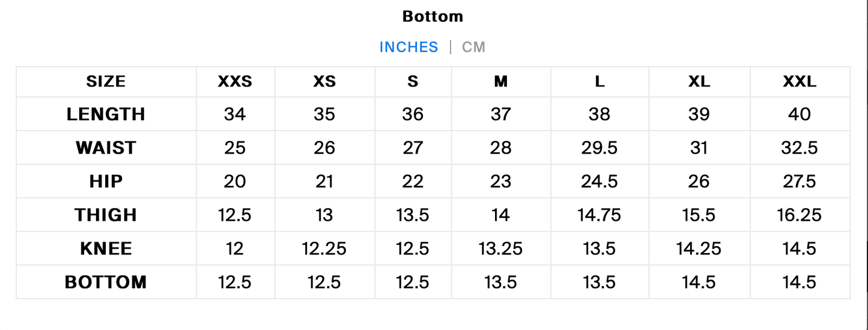Click the SIZE header cell
Image resolution: width=868 pixels, height=330 pixels.
point(106,81)
